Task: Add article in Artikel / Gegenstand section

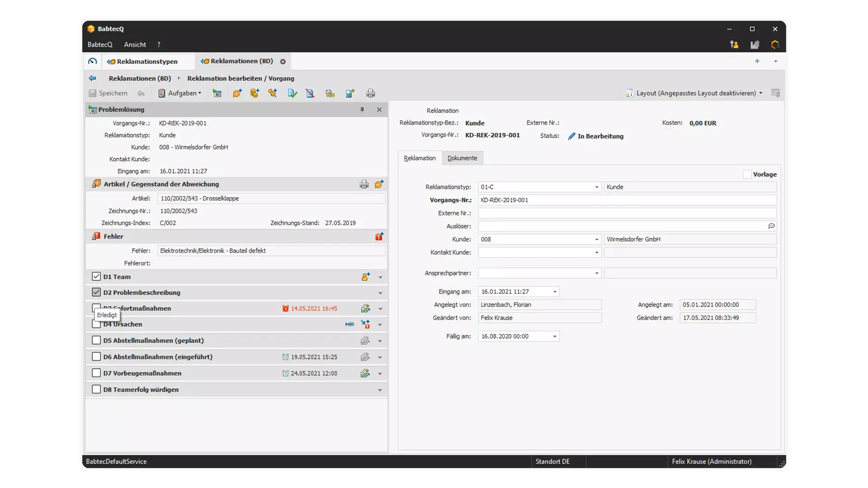Action: tap(379, 184)
